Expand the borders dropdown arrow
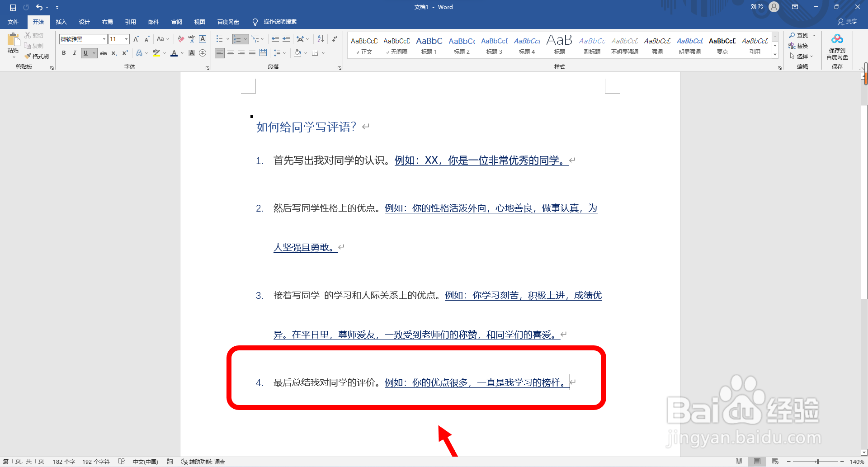This screenshot has width=868, height=467. pos(323,53)
